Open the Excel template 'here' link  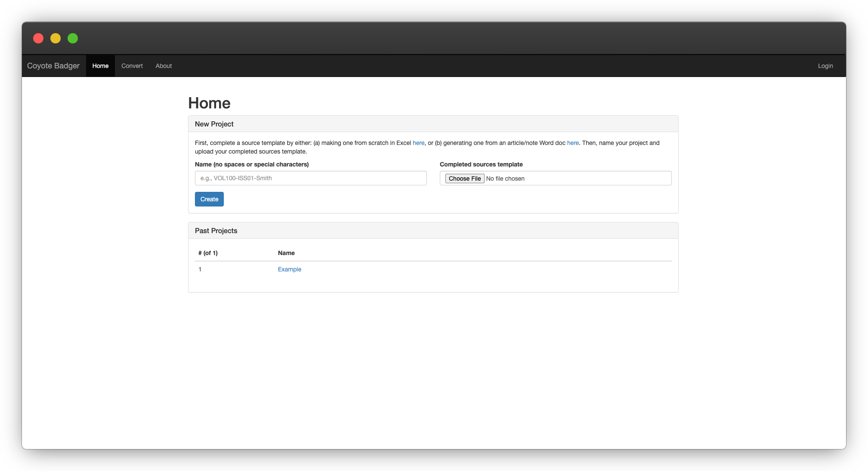tap(418, 143)
